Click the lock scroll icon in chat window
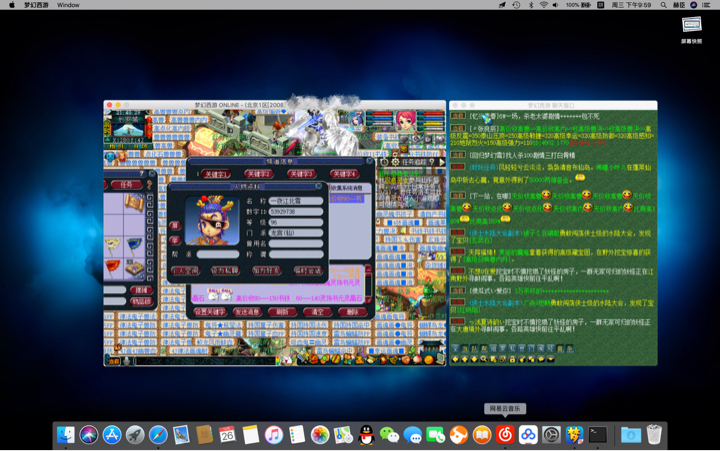The height and width of the screenshot is (451, 720). 512,359
